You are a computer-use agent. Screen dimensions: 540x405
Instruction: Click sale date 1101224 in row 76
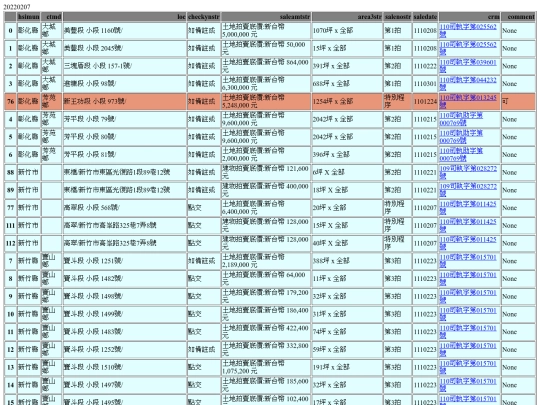point(425,101)
